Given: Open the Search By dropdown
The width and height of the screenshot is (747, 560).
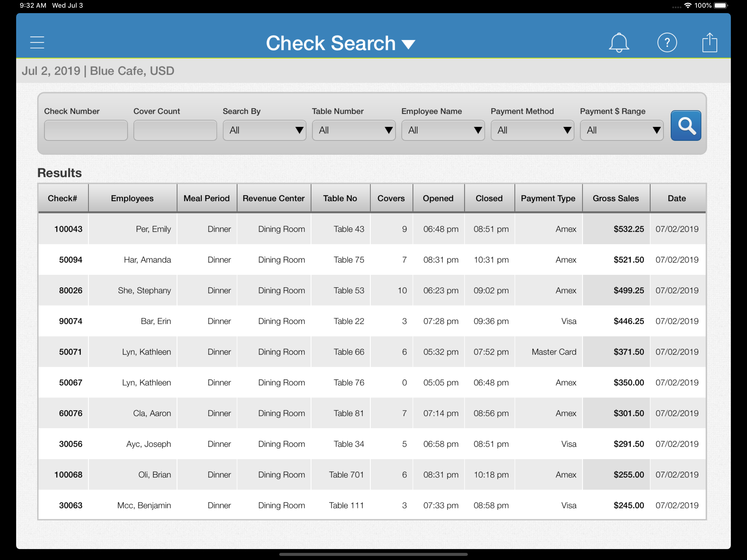Looking at the screenshot, I should pyautogui.click(x=264, y=130).
